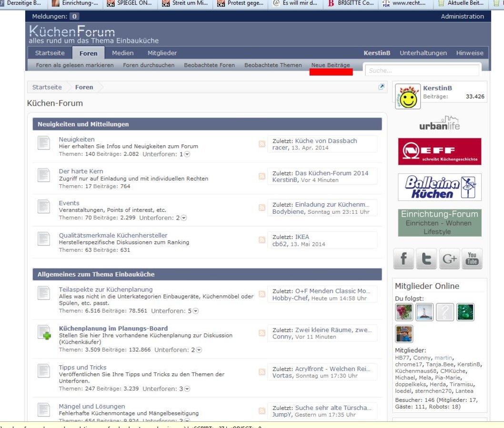Expand Unterforen dropdown under Neuigkeiten
The image size is (504, 428).
pos(187,154)
